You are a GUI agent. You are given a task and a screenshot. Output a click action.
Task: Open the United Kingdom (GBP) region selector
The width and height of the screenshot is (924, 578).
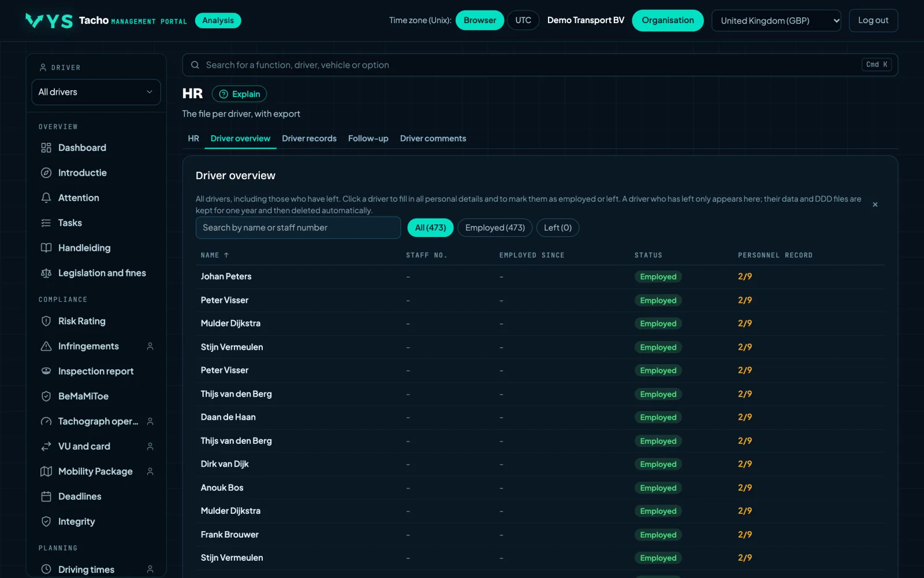(776, 20)
